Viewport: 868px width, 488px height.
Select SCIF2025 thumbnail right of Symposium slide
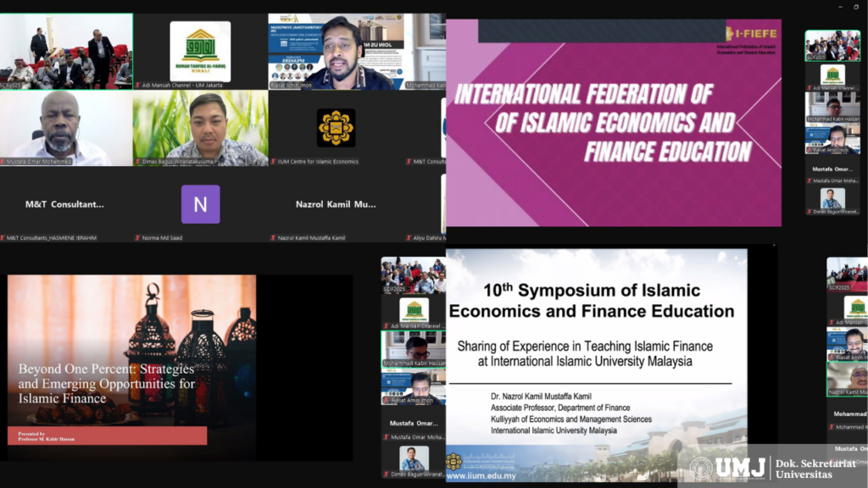848,274
